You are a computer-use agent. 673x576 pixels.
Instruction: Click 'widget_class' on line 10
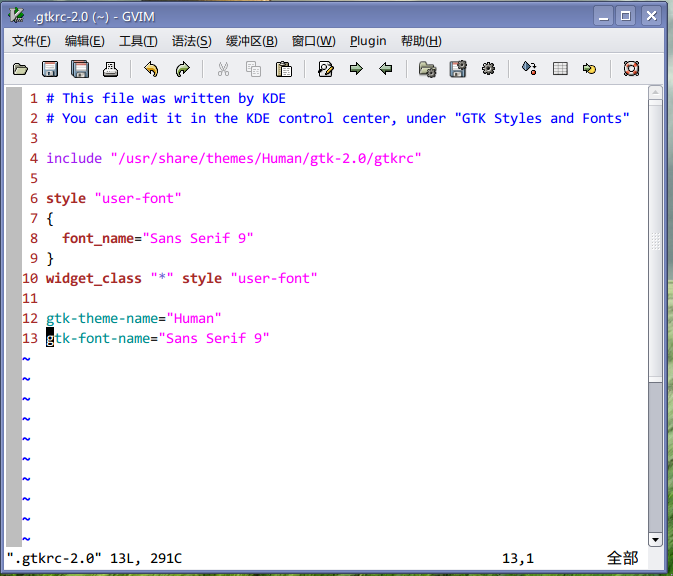(94, 279)
